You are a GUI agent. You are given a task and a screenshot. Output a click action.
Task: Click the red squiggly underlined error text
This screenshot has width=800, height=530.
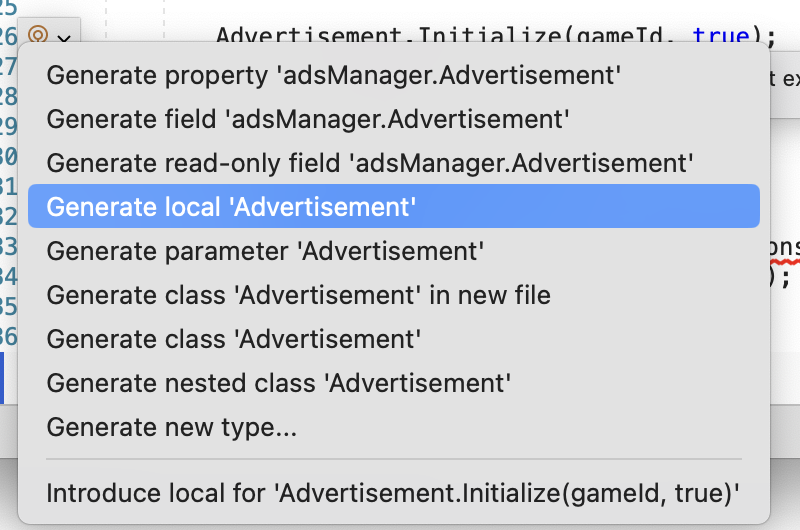click(785, 250)
